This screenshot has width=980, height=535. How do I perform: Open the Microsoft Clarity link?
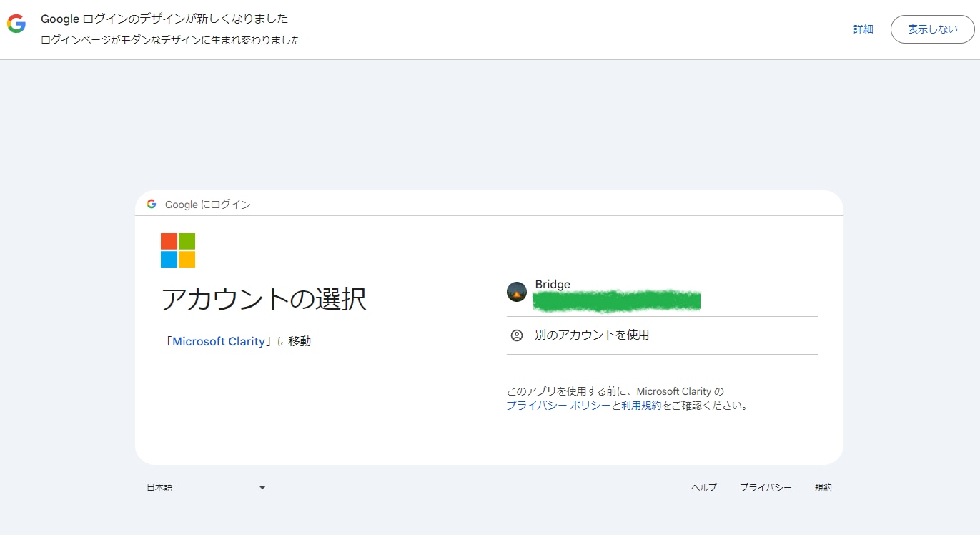point(219,342)
